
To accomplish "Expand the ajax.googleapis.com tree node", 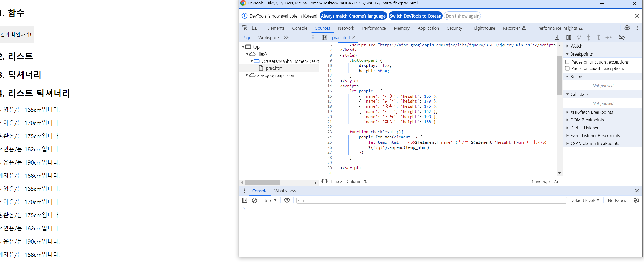I will click(x=247, y=75).
